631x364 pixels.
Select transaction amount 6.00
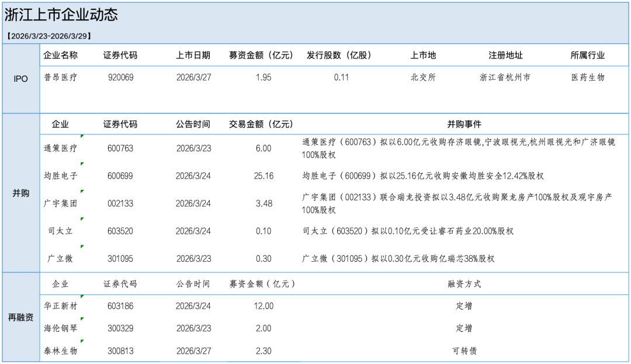[x=264, y=148]
